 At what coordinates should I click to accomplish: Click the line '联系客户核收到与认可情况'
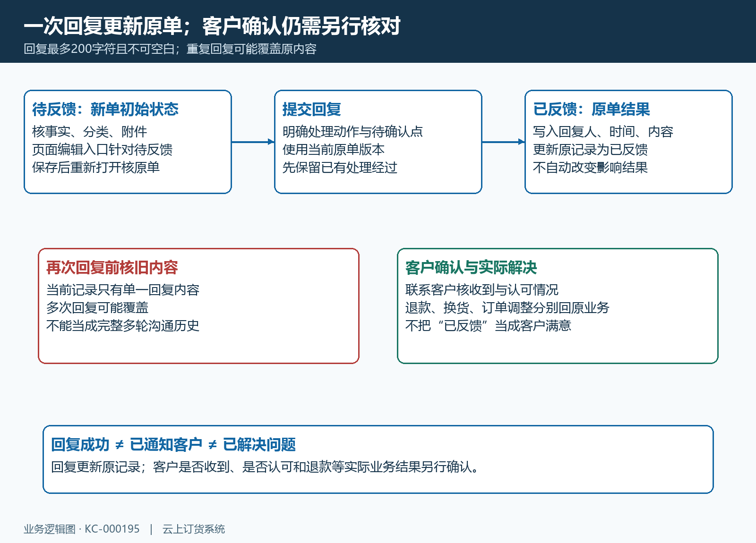click(x=482, y=290)
